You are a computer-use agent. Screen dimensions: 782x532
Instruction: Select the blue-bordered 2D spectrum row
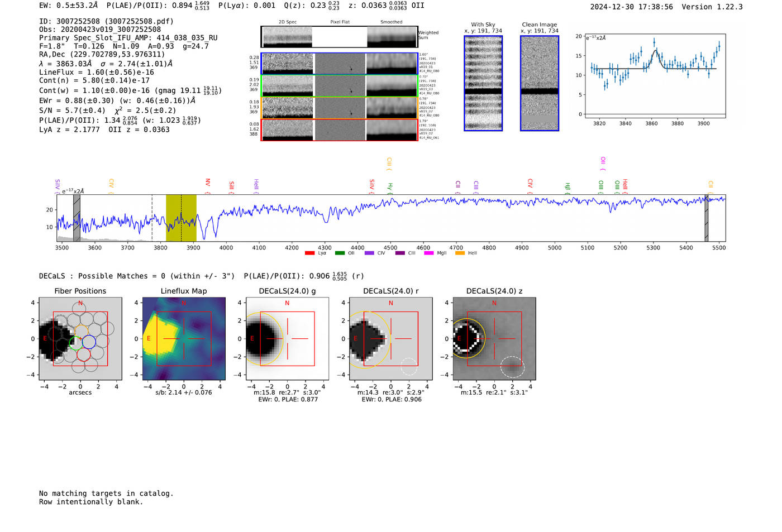340,64
